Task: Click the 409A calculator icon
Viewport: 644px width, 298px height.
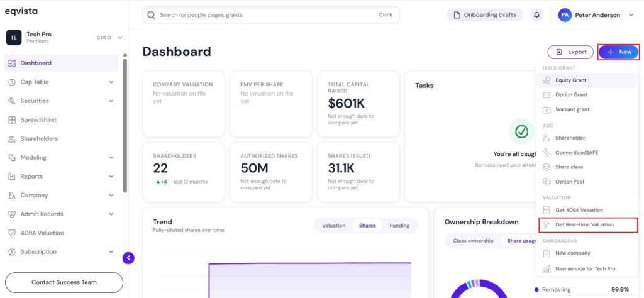Action: [x=547, y=210]
